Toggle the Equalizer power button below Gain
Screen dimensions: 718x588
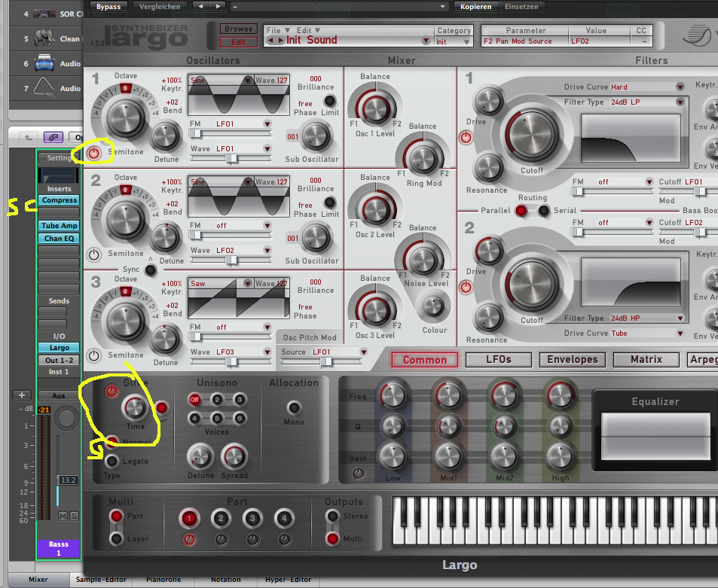point(358,473)
